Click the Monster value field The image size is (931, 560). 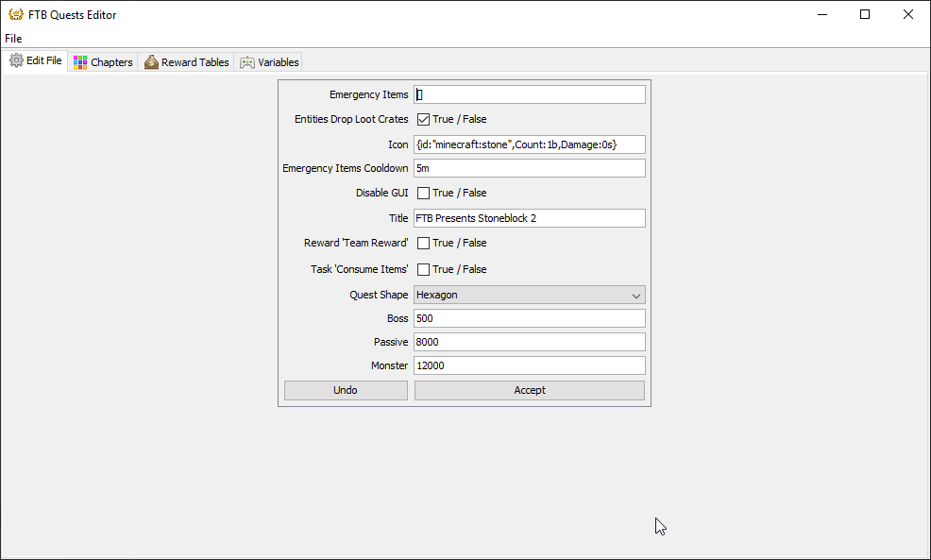(x=529, y=365)
